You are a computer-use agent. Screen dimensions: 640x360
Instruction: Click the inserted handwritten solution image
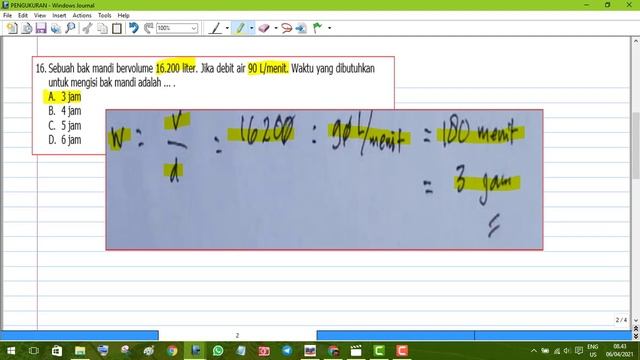click(x=324, y=180)
